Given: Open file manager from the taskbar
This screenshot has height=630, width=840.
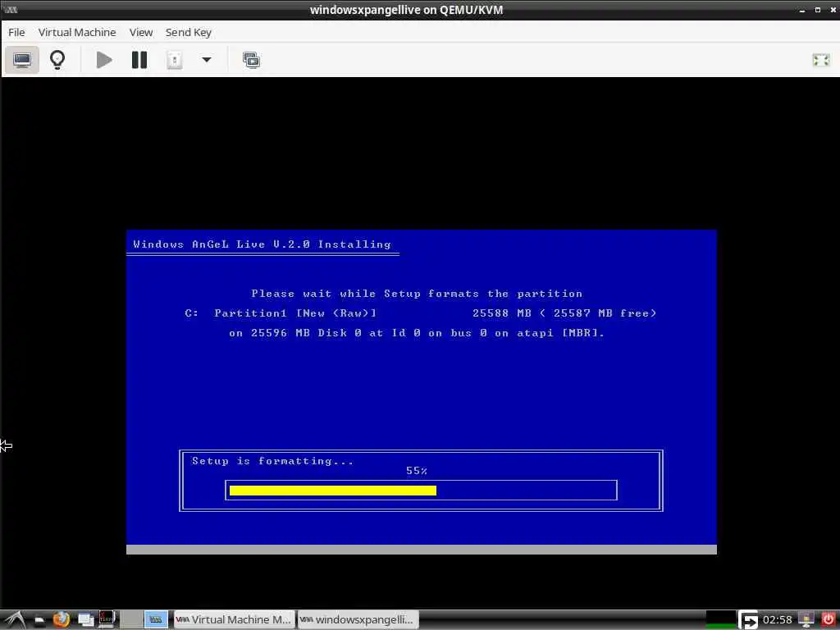Looking at the screenshot, I should pos(39,620).
